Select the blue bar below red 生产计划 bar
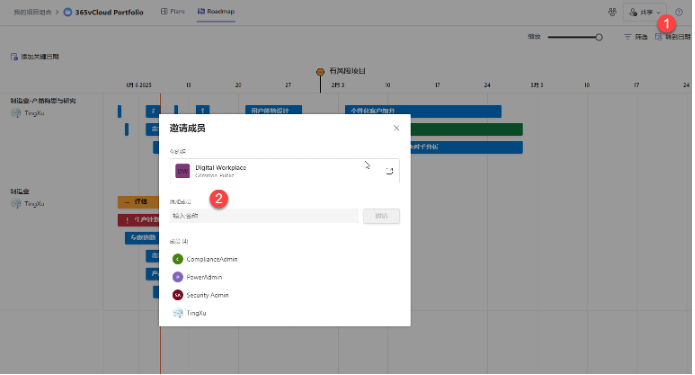Viewport: 695px width, 375px height. tap(142, 238)
